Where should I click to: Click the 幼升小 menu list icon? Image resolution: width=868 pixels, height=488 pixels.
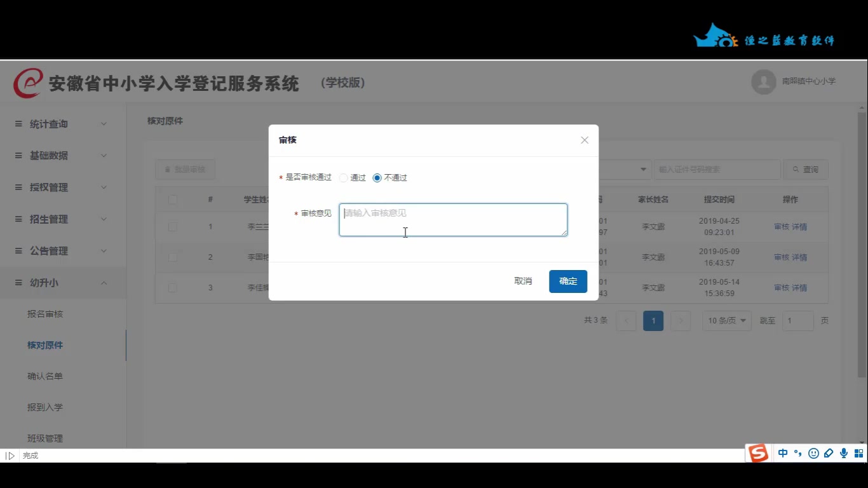tap(18, 283)
